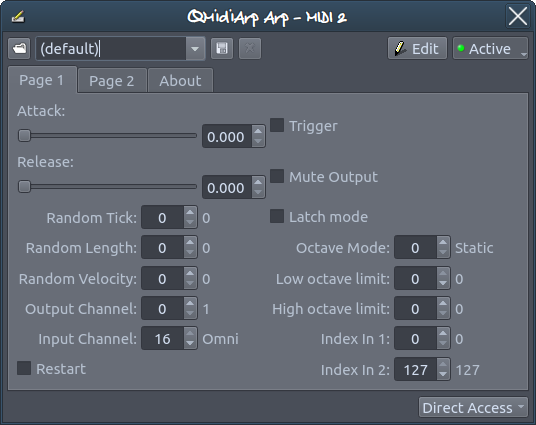Open the Direct Access dropdown
This screenshot has width=536, height=425.
(473, 407)
